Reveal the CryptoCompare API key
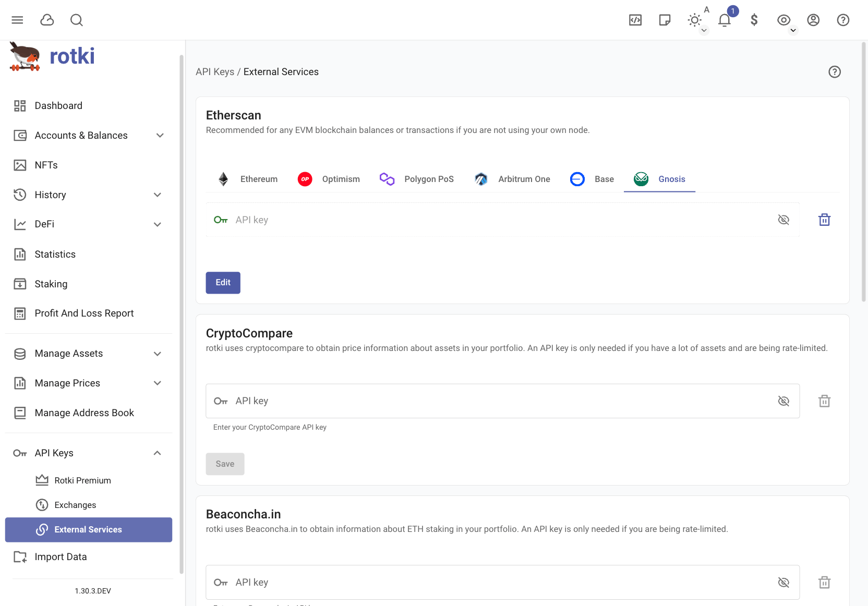Screen dimensions: 868x606 [783, 401]
